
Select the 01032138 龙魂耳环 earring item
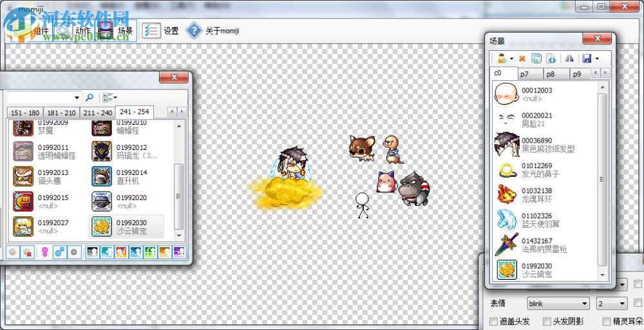click(x=545, y=194)
